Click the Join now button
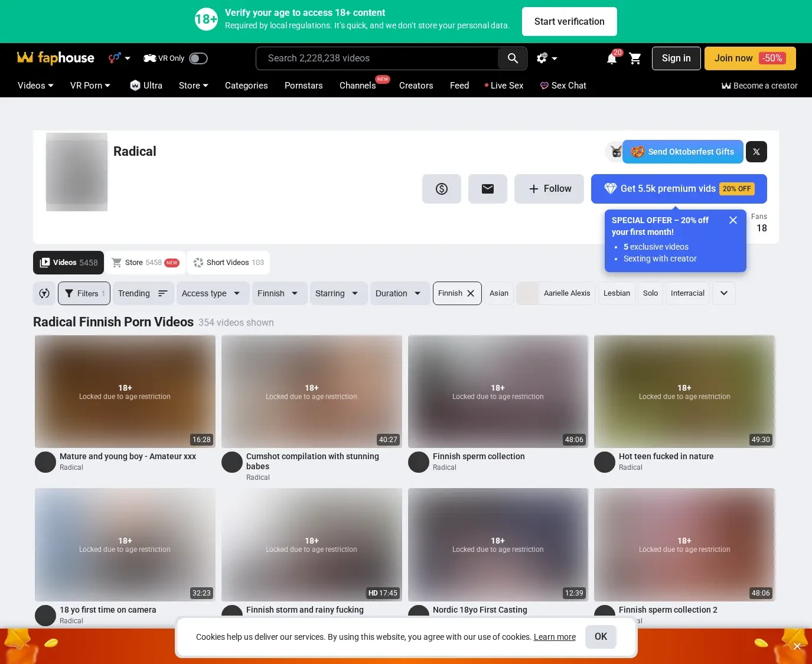The height and width of the screenshot is (664, 812). click(x=750, y=58)
